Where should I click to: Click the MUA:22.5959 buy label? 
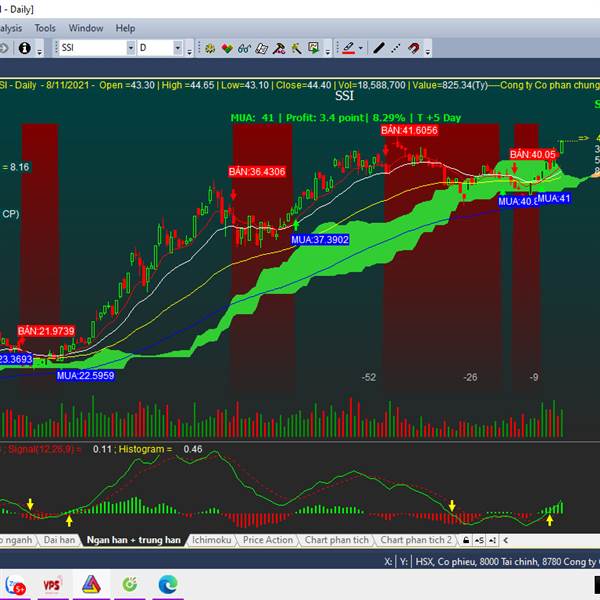point(85,376)
